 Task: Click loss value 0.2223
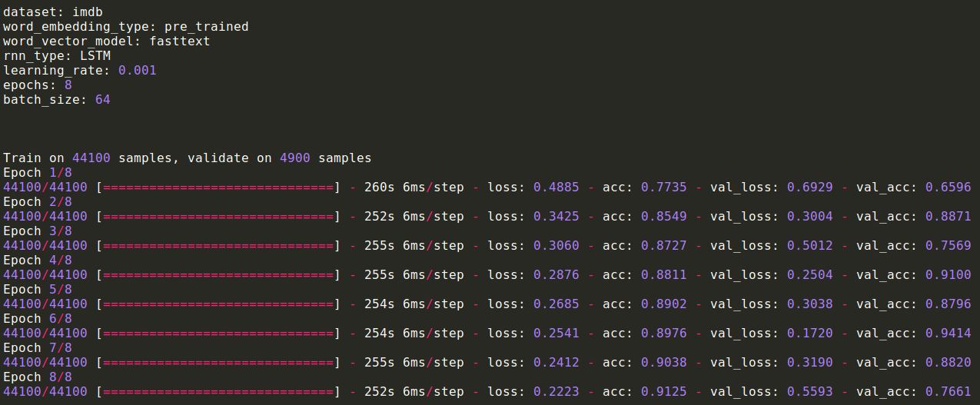click(556, 391)
